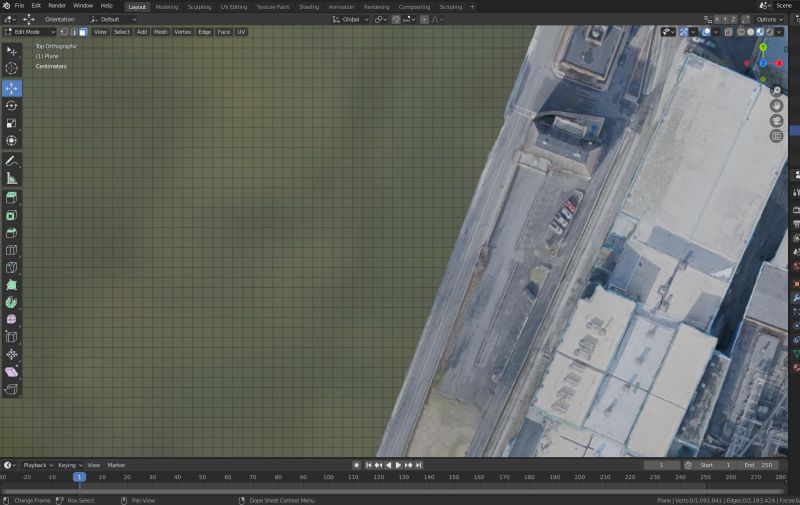Open the Default orientation dropdown
Viewport: 800px width, 505px height.
click(113, 19)
